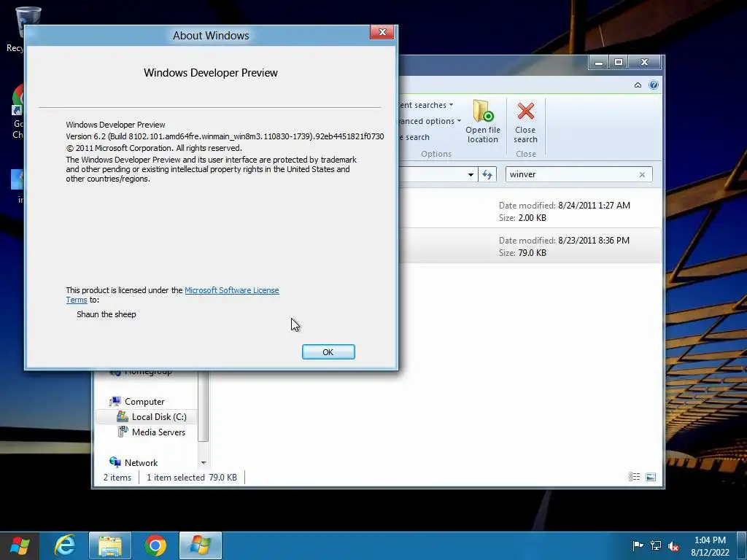Open network tray icon
This screenshot has height=560, width=747.
pos(656,545)
